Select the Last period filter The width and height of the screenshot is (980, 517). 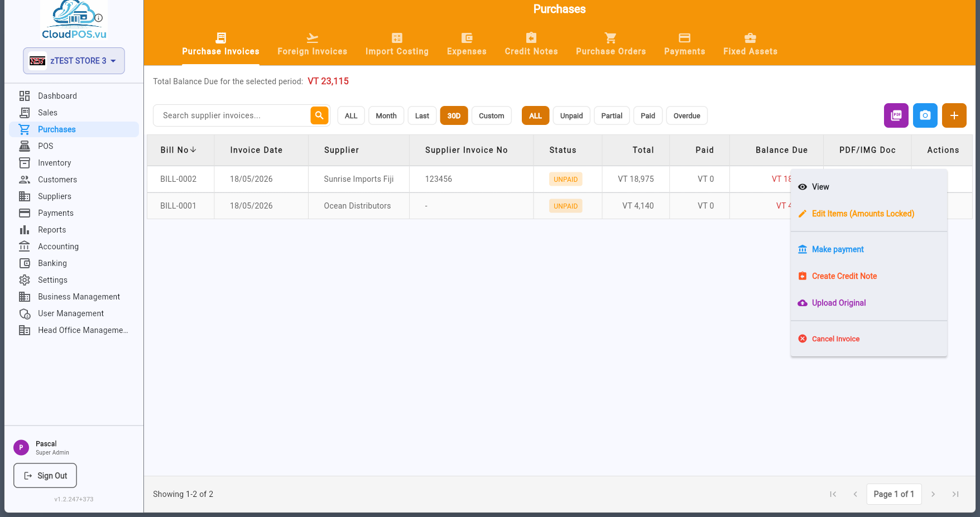422,116
